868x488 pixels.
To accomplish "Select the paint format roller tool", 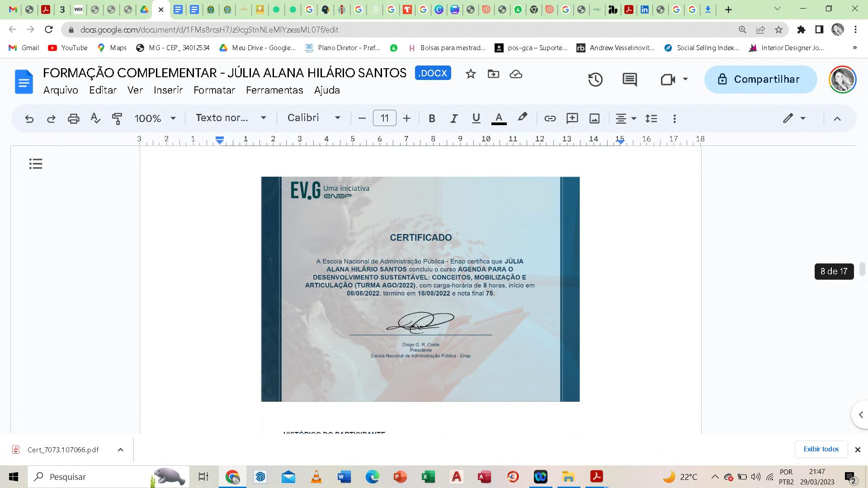I will point(117,118).
